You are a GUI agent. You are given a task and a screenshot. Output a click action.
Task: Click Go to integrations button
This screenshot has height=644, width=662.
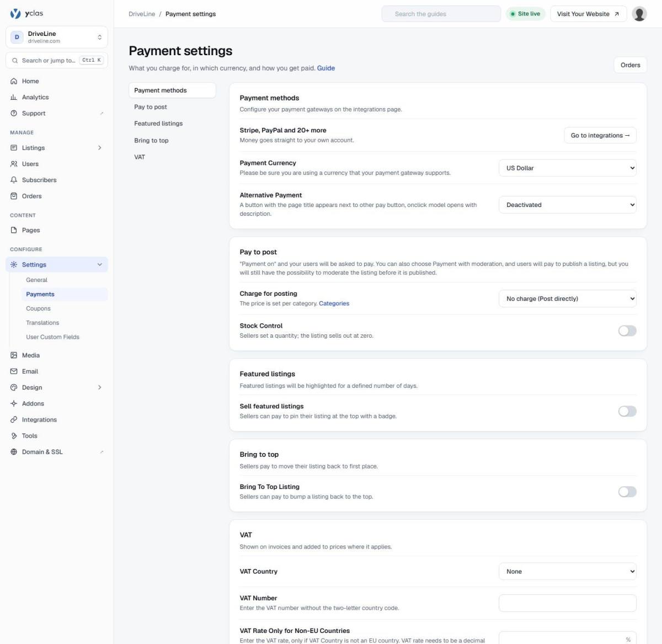pyautogui.click(x=600, y=135)
